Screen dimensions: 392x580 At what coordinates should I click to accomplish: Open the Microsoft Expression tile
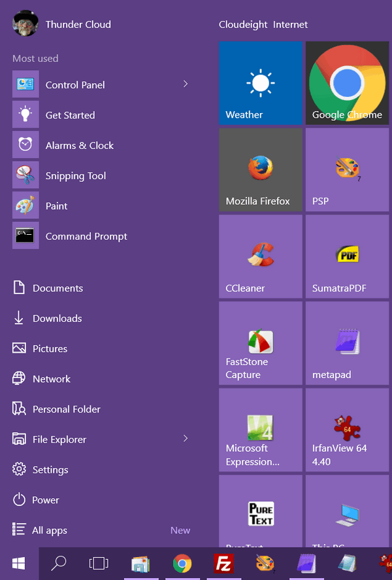[261, 430]
